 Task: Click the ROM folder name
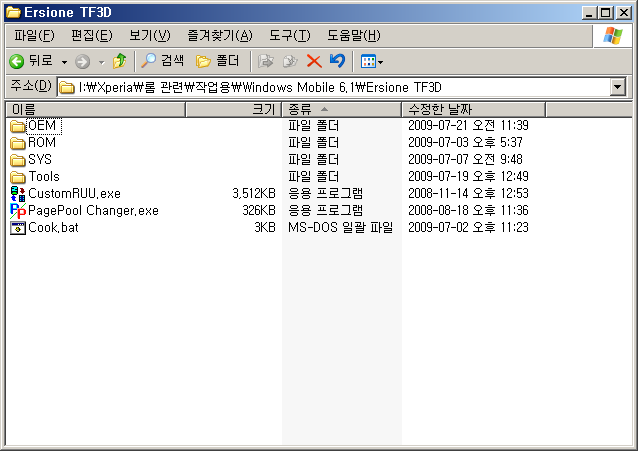[42, 142]
